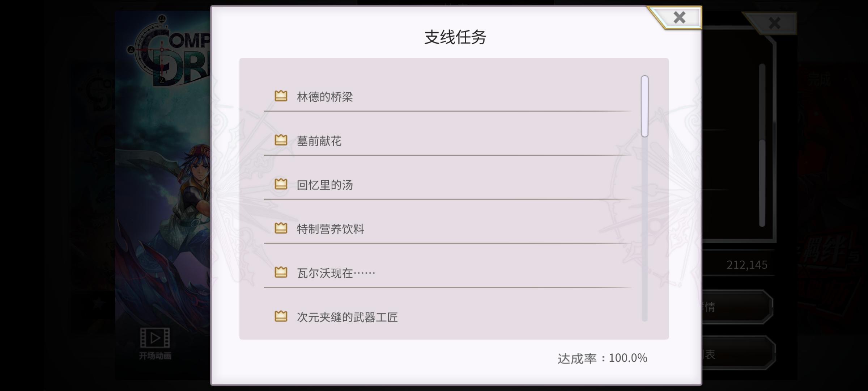Click the 支线任务 dialog title

tap(455, 37)
